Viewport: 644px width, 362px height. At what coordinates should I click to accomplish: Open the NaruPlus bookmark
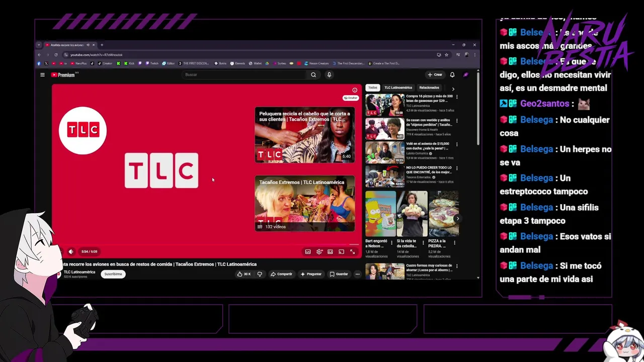(78, 63)
